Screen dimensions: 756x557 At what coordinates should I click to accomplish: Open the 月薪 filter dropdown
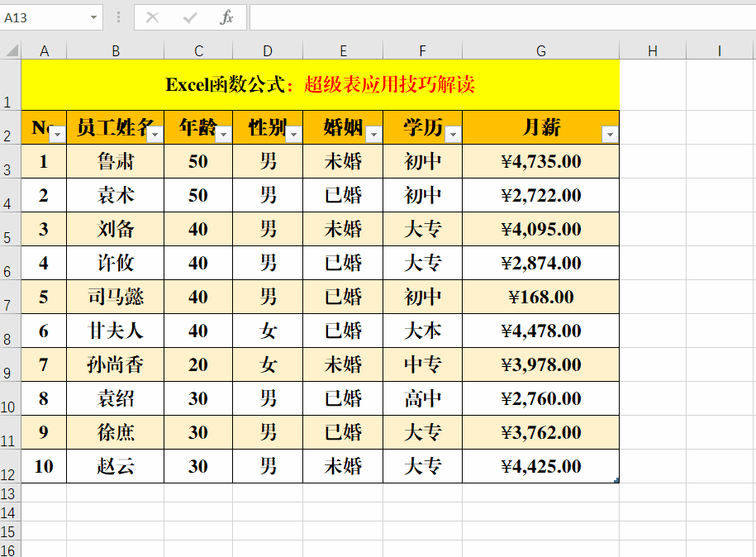tap(610, 135)
